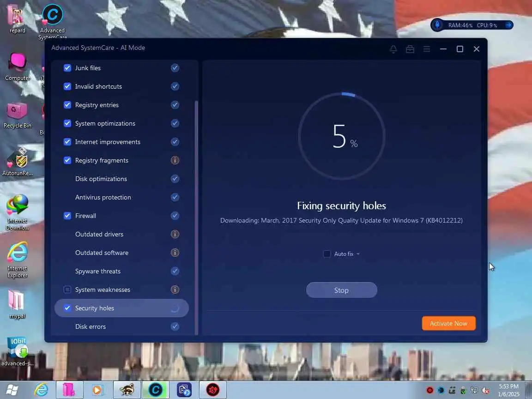Uncheck the Junk files checkbox
Image resolution: width=532 pixels, height=399 pixels.
tap(67, 68)
